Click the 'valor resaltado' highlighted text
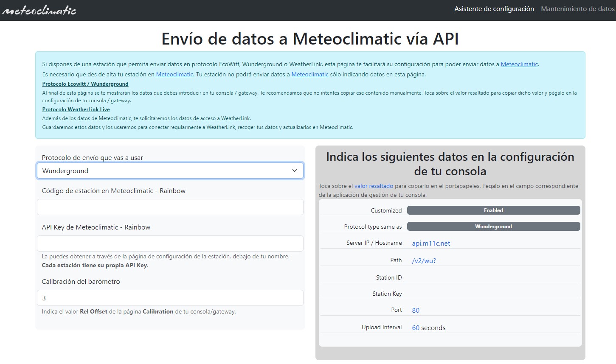Viewport: 616px width, 364px height. (x=374, y=186)
